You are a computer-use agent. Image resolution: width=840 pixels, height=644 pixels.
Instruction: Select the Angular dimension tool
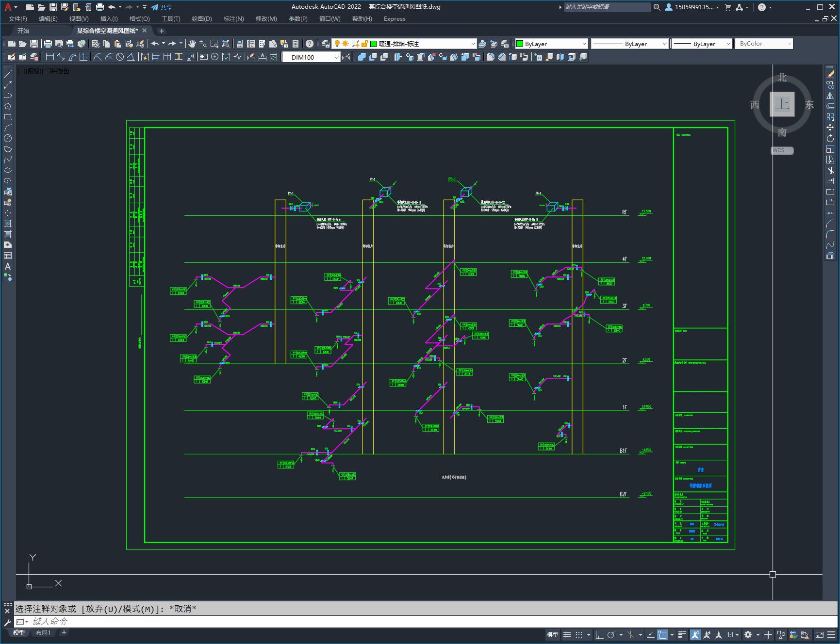click(x=131, y=57)
